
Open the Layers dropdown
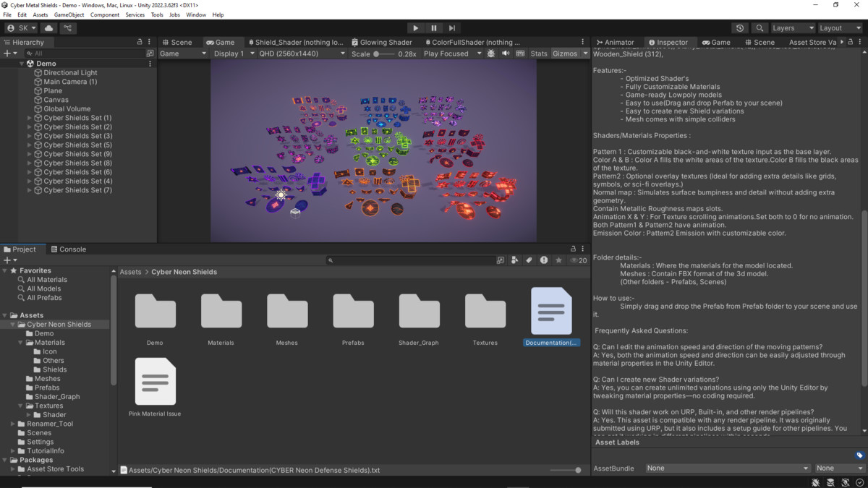click(792, 28)
